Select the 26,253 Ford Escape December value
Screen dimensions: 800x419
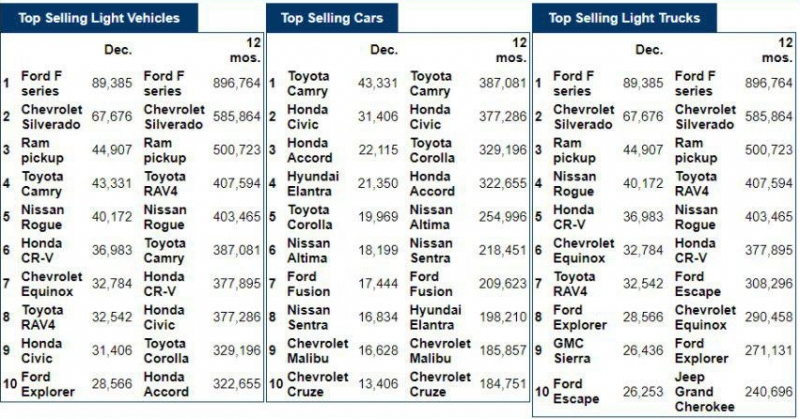click(x=643, y=391)
